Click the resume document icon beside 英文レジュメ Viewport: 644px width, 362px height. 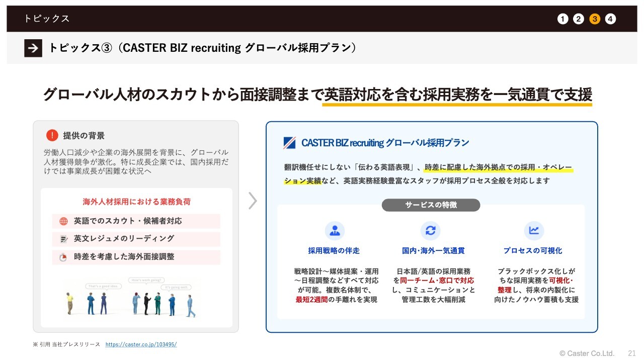coord(63,239)
